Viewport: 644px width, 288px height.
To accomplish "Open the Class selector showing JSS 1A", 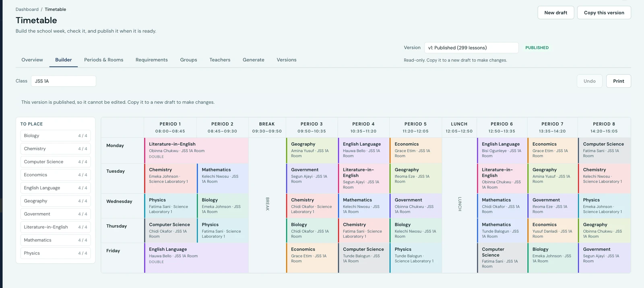I will pyautogui.click(x=64, y=81).
